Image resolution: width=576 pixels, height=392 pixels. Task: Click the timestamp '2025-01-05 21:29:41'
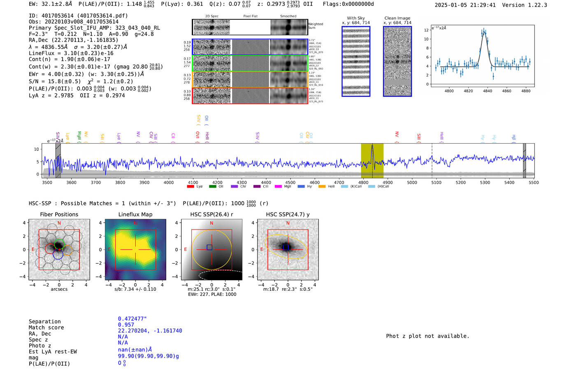point(465,5)
